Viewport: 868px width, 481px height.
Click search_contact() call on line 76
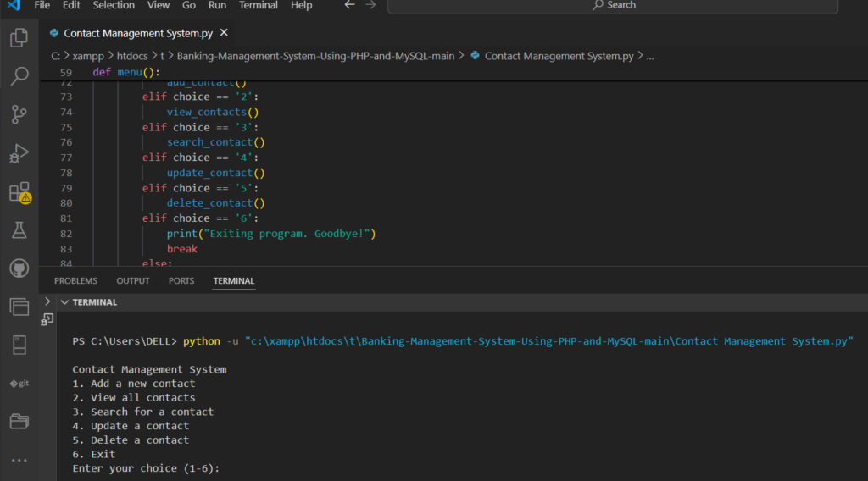coord(216,142)
